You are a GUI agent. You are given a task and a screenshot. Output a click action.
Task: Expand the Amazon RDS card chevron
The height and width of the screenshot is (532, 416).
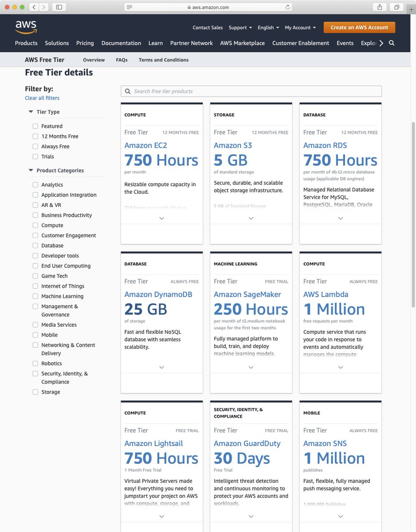pyautogui.click(x=341, y=218)
